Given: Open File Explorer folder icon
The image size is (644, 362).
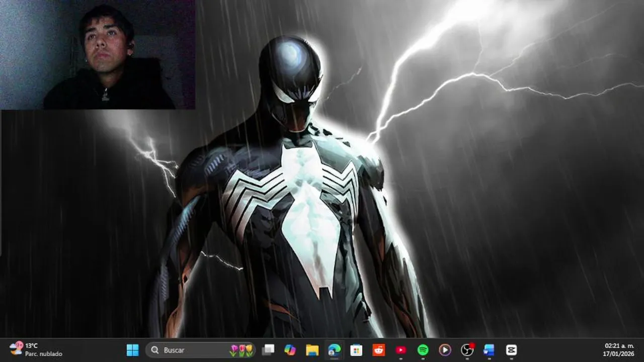Looking at the screenshot, I should tap(312, 350).
